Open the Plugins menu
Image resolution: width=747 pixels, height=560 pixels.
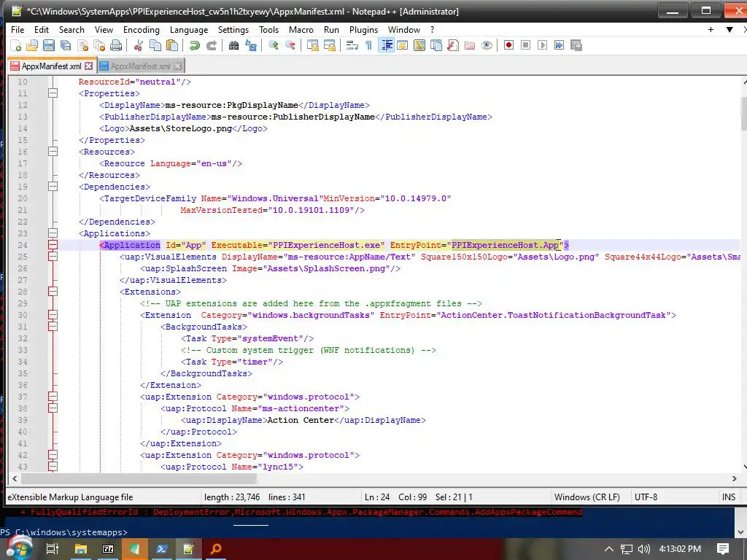click(x=363, y=29)
